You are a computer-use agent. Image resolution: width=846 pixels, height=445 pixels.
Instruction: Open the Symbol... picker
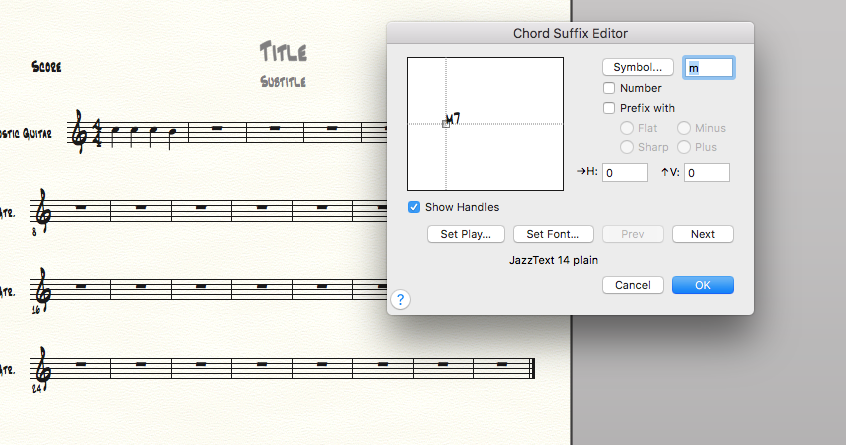pyautogui.click(x=637, y=67)
